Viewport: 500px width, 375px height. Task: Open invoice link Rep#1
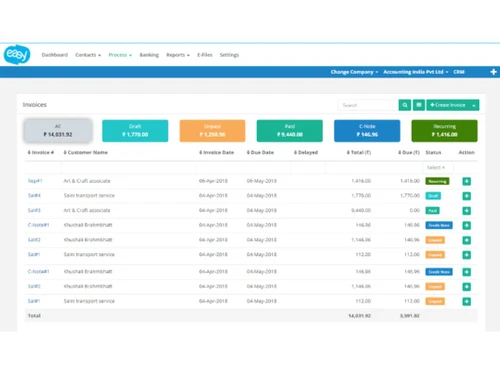pos(35,181)
